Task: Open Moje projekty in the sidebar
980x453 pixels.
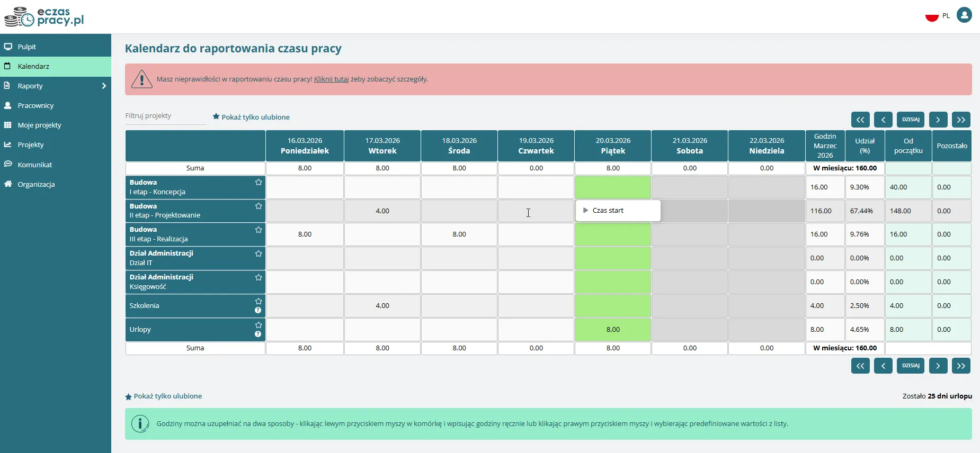Action: tap(39, 125)
